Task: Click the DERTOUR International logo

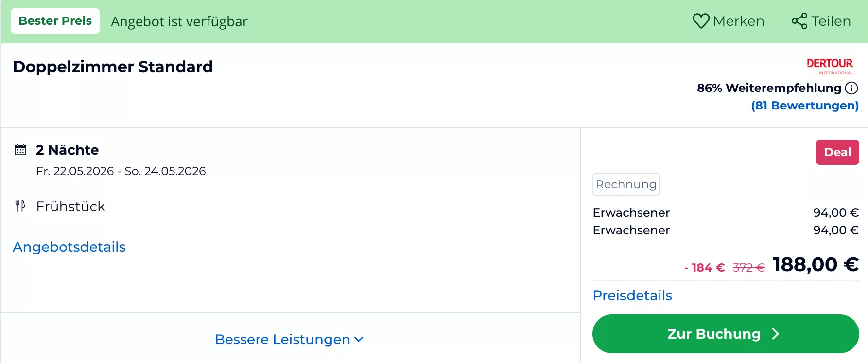Action: click(830, 66)
